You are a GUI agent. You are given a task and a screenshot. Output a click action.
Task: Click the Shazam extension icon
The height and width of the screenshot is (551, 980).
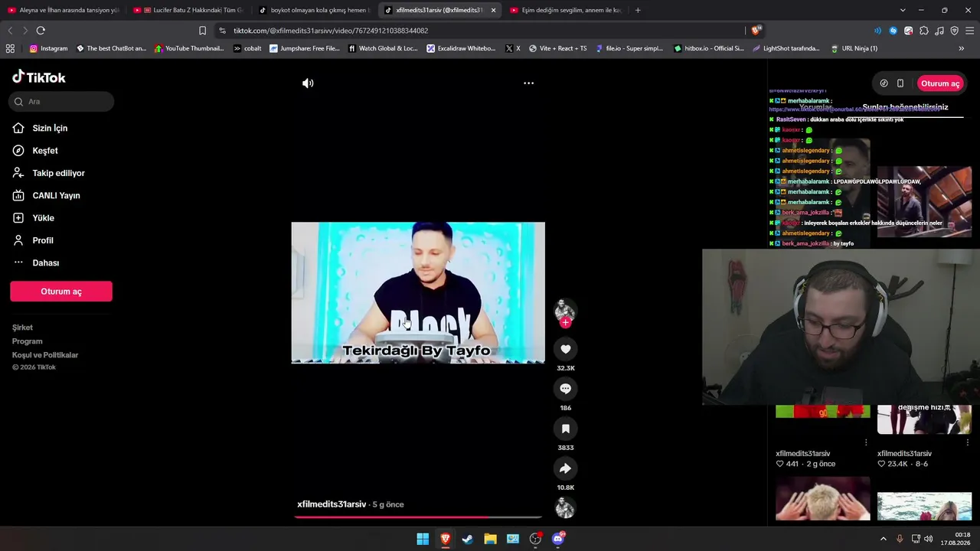[893, 31]
